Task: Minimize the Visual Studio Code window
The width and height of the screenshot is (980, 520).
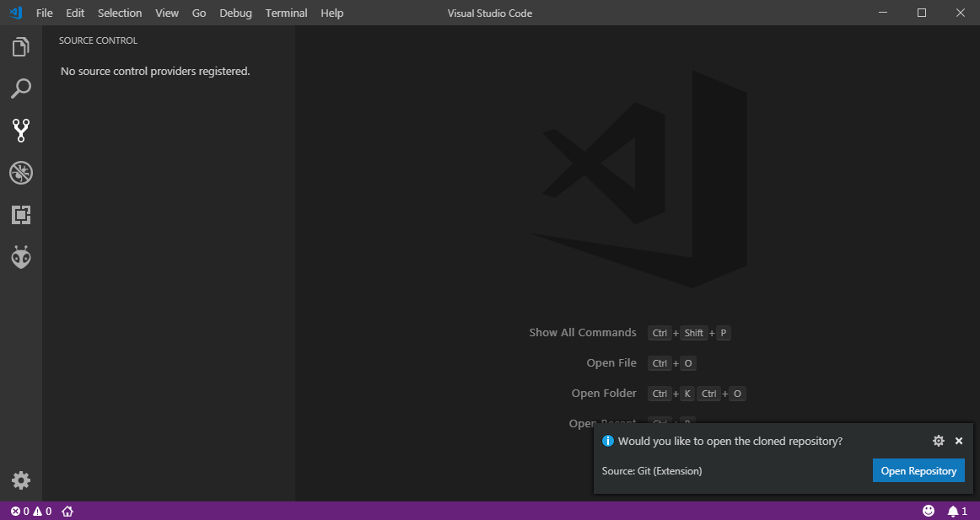Action: pos(882,13)
